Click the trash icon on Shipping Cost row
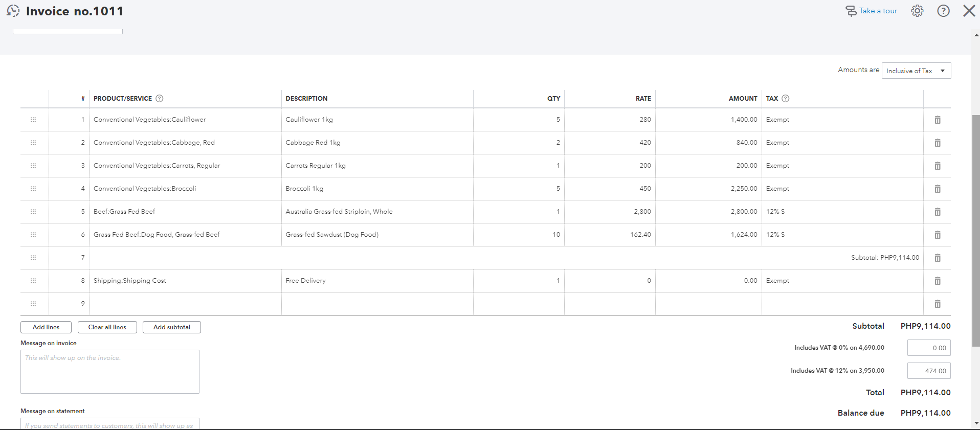Image resolution: width=980 pixels, height=430 pixels. coord(937,281)
